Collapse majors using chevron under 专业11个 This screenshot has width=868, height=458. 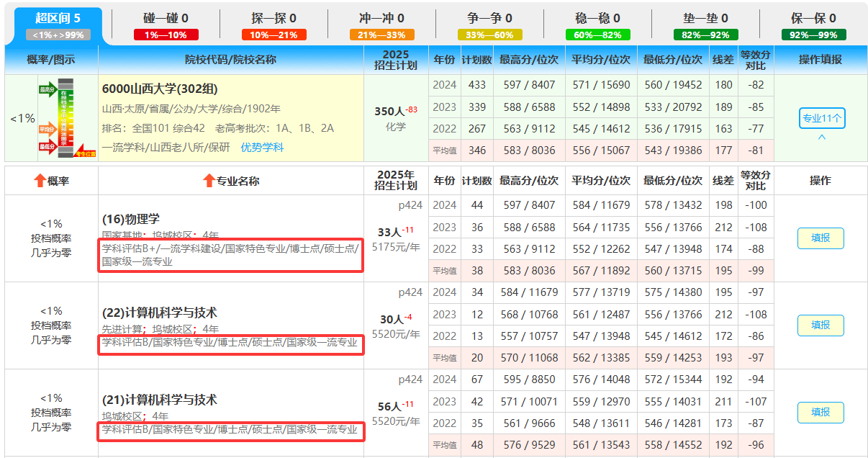821,138
